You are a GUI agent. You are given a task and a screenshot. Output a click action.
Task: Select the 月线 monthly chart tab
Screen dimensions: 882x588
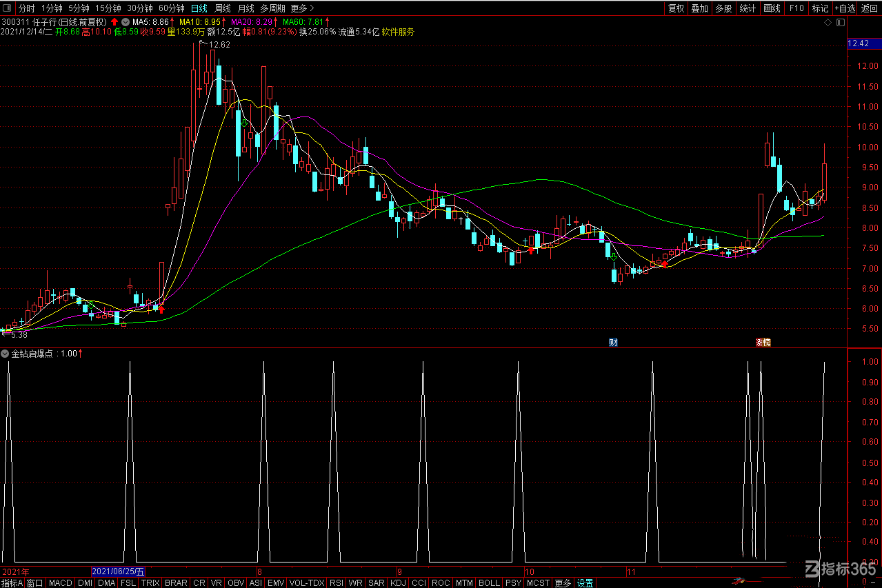(x=245, y=8)
